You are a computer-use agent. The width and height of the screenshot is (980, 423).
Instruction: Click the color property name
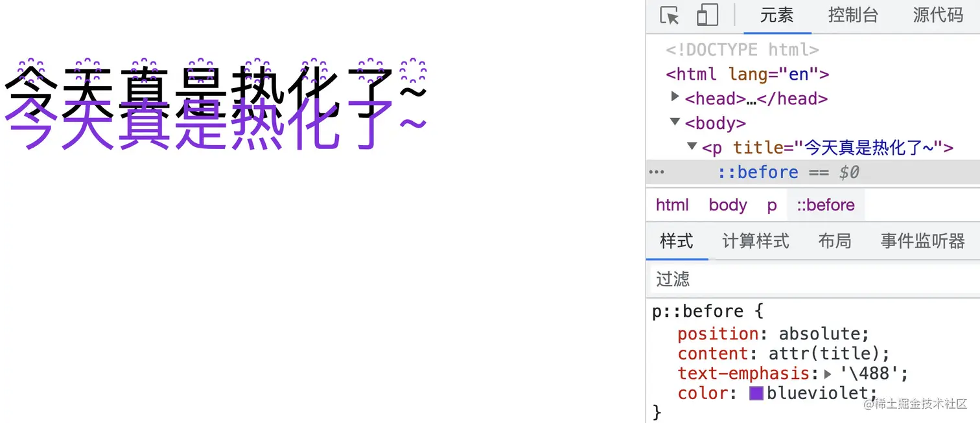point(703,393)
